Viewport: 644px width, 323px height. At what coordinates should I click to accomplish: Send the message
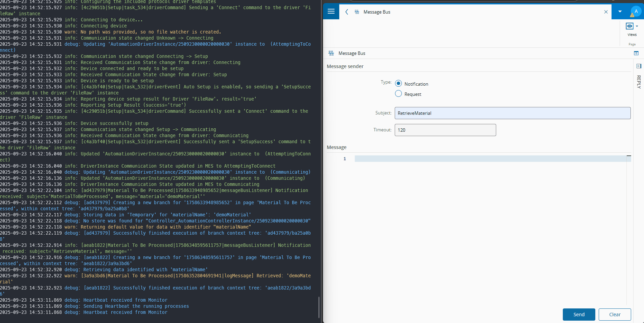pyautogui.click(x=579, y=315)
